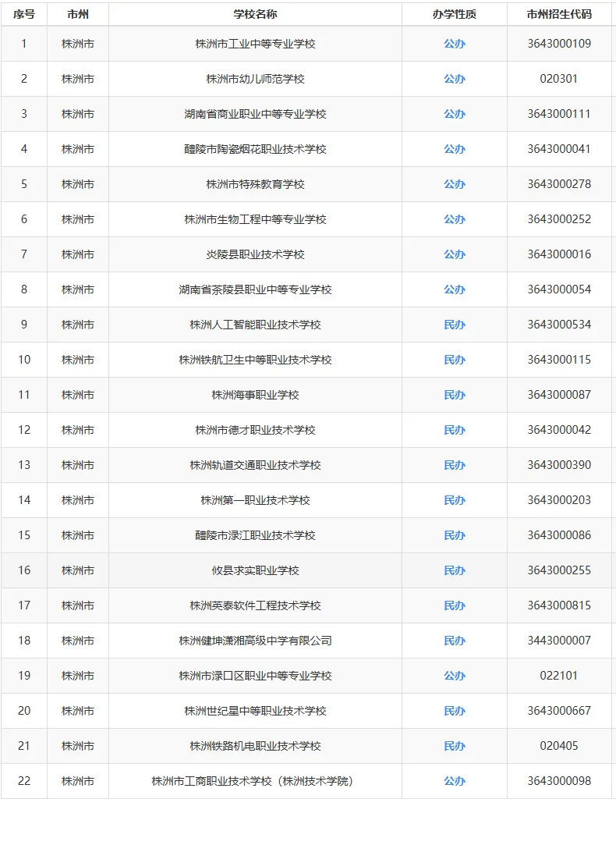Select 株洲健坤潇湘高级中学有限公司 cell
This screenshot has width=616, height=845.
coord(255,641)
